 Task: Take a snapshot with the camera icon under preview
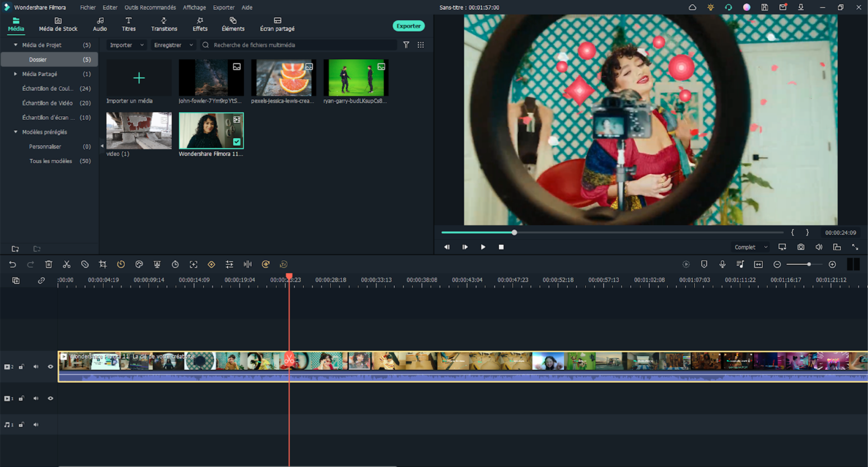[x=800, y=247]
